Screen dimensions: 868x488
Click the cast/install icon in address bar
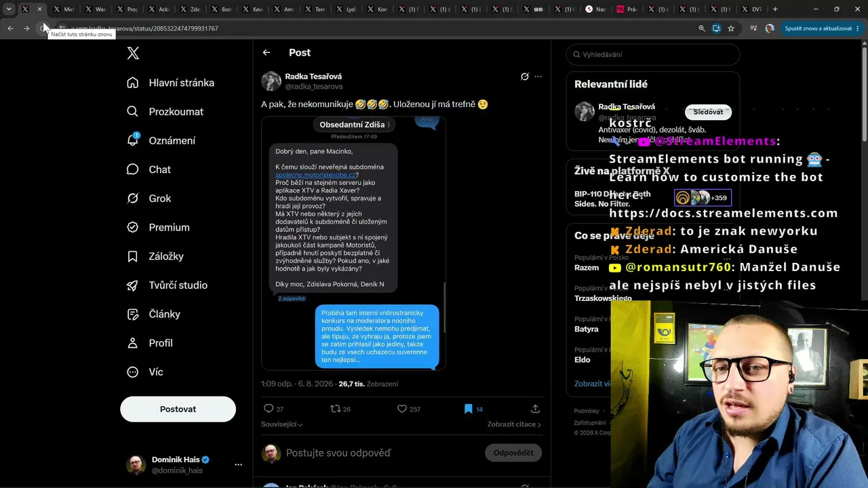click(x=717, y=28)
